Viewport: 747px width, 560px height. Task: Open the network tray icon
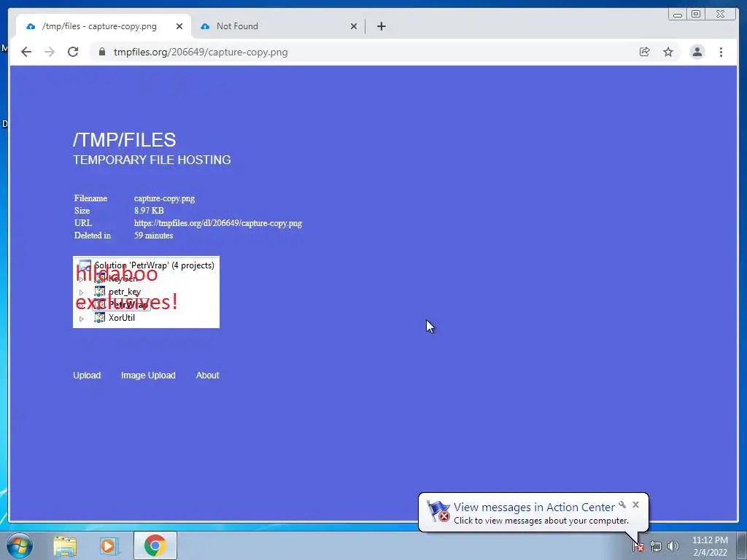656,547
